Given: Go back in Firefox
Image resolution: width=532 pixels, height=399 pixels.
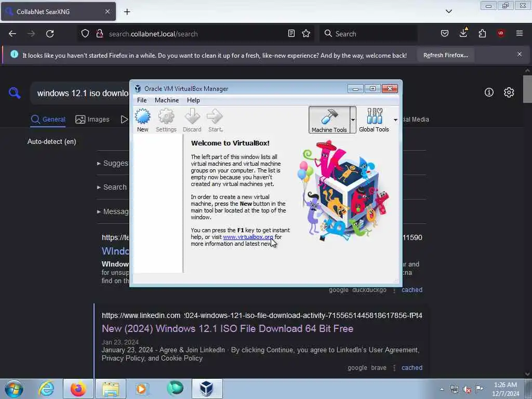Looking at the screenshot, I should click(12, 34).
